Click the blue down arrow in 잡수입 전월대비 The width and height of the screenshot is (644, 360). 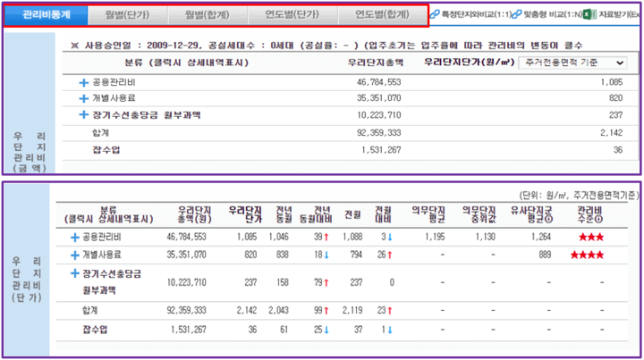coord(390,330)
